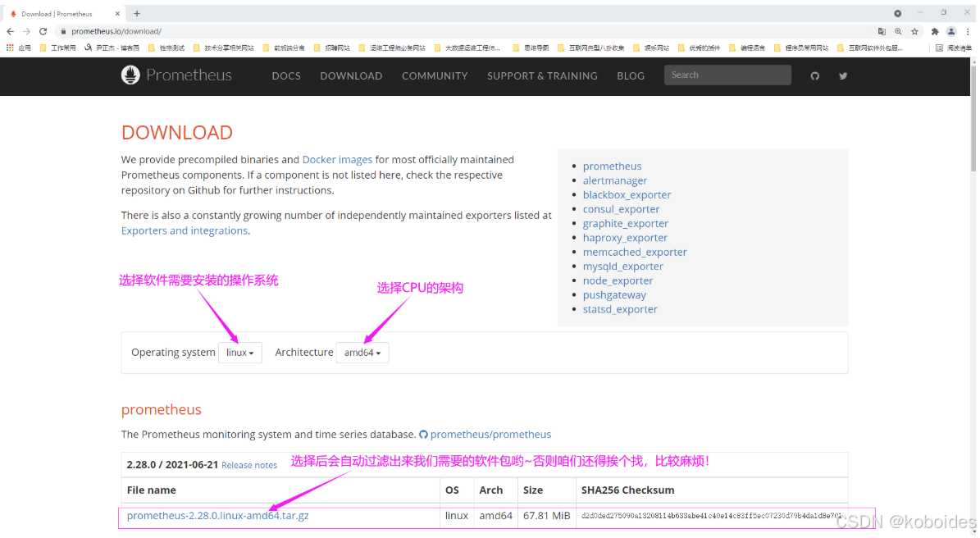Open the 工作常用 bookmark folder

[x=57, y=48]
